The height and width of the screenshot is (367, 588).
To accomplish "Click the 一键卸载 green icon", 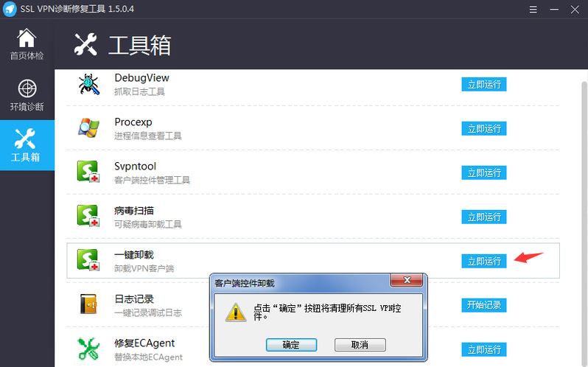I will coord(88,261).
